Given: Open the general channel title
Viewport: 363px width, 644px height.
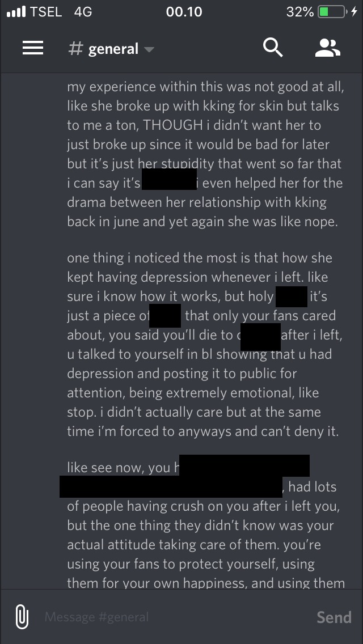Looking at the screenshot, I should tap(113, 49).
